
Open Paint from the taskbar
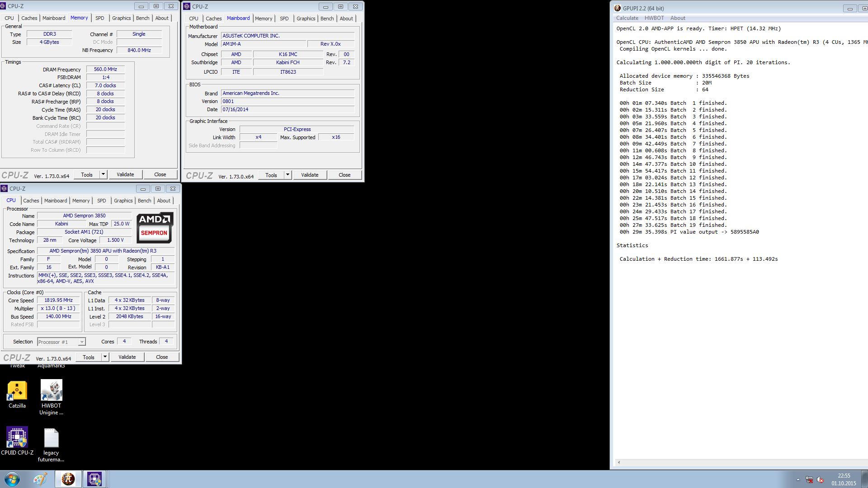point(40,479)
